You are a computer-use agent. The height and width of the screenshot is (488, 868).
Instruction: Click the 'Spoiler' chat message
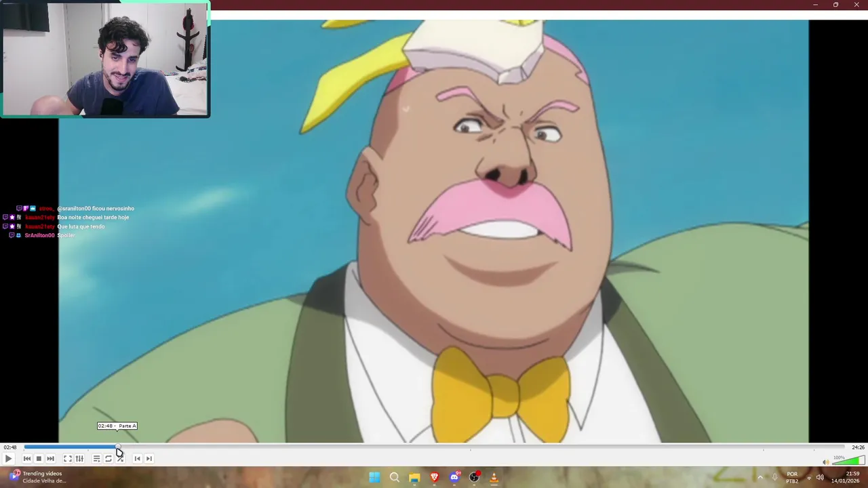(66, 235)
